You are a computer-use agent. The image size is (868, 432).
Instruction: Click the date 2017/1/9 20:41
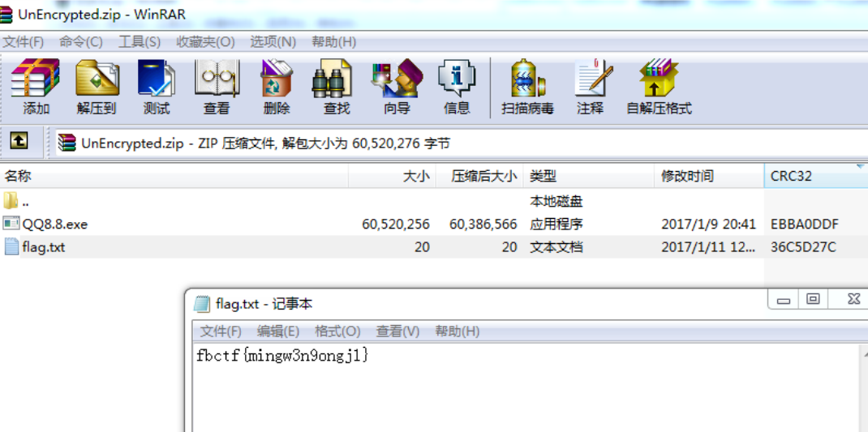(708, 224)
